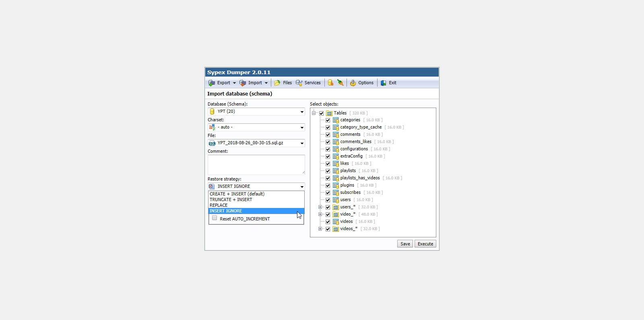Click the categories table icon
The height and width of the screenshot is (320, 644).
pyautogui.click(x=336, y=120)
